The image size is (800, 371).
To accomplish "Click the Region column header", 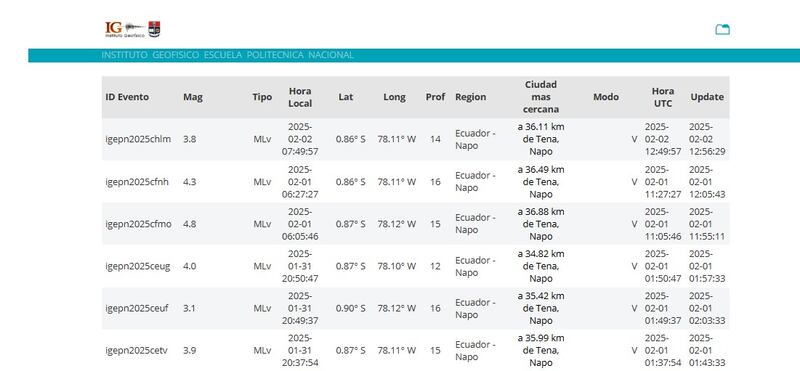I will pos(470,97).
